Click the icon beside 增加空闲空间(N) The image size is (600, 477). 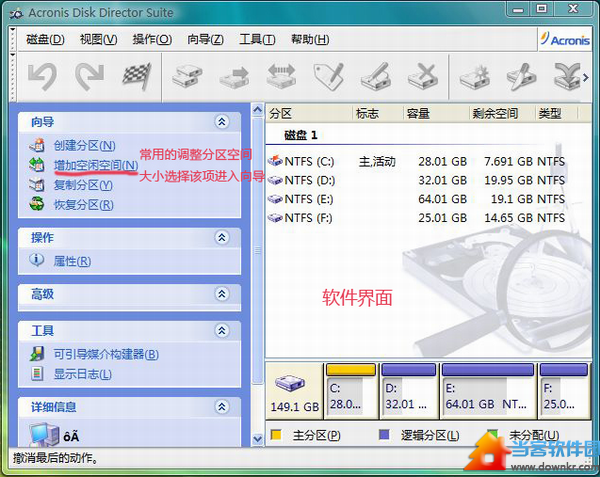37,165
